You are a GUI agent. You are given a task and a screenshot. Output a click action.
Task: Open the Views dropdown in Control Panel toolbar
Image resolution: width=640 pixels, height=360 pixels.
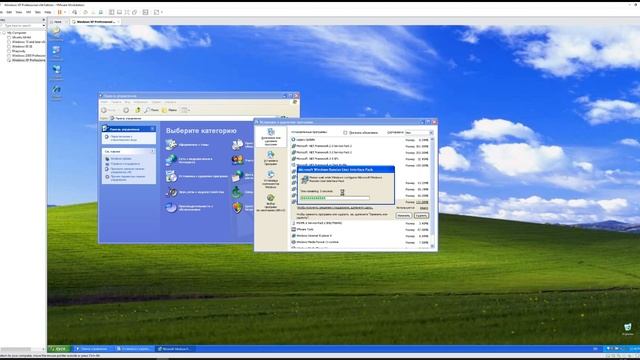185,110
